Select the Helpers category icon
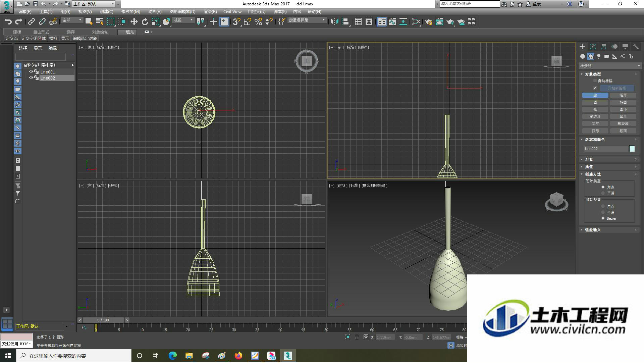The width and height of the screenshot is (644, 363). coord(615,56)
